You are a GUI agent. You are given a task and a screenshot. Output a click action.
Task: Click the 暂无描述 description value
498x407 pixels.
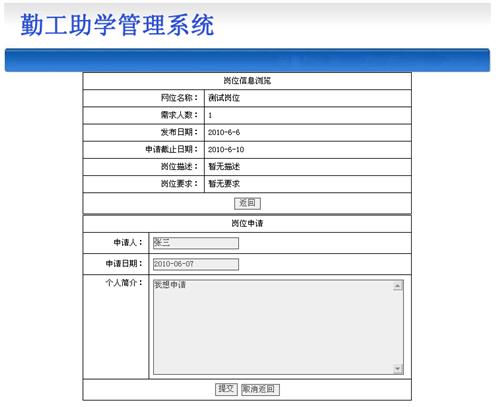224,166
